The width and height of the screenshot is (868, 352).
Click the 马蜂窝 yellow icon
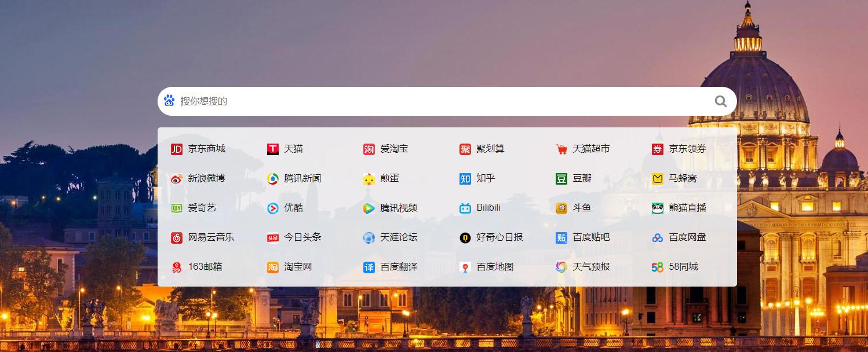pyautogui.click(x=658, y=179)
